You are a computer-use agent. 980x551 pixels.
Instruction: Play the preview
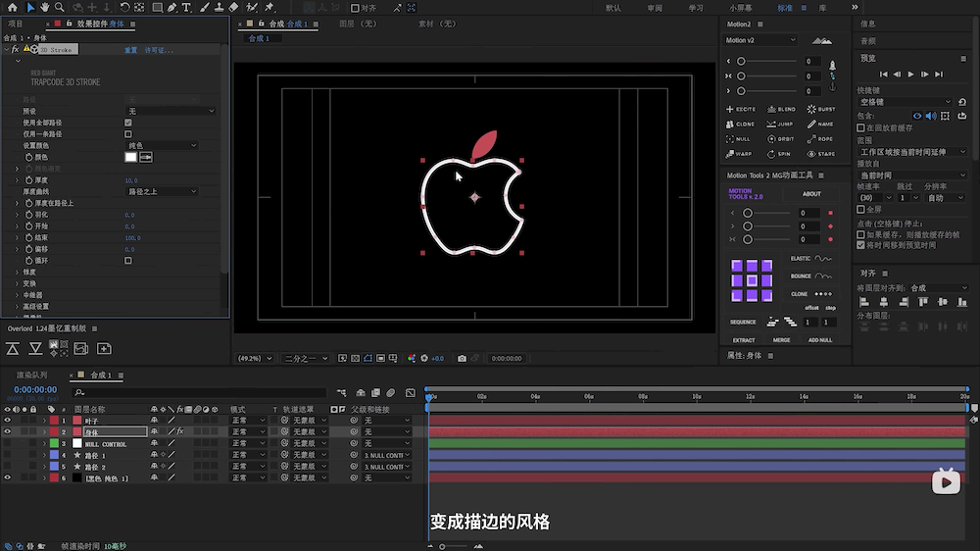910,75
